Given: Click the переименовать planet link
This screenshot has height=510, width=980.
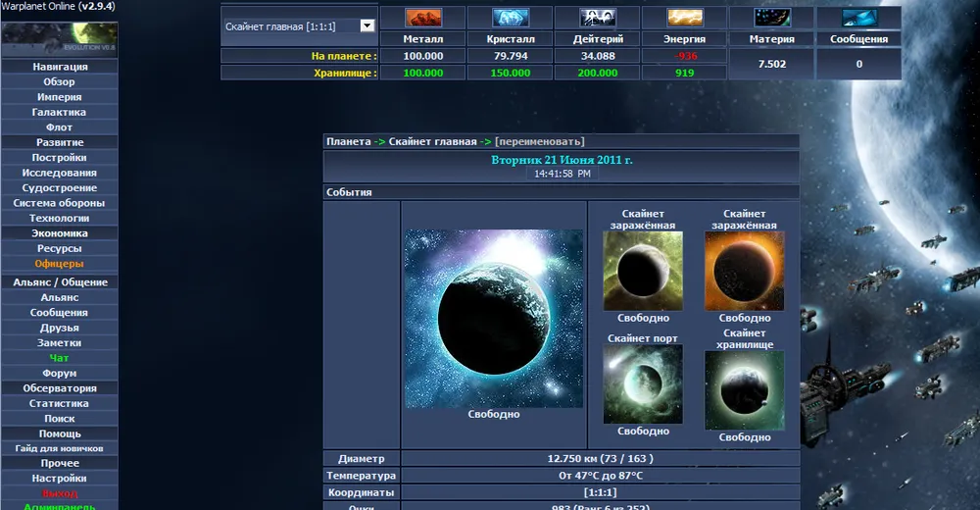Looking at the screenshot, I should click(539, 142).
